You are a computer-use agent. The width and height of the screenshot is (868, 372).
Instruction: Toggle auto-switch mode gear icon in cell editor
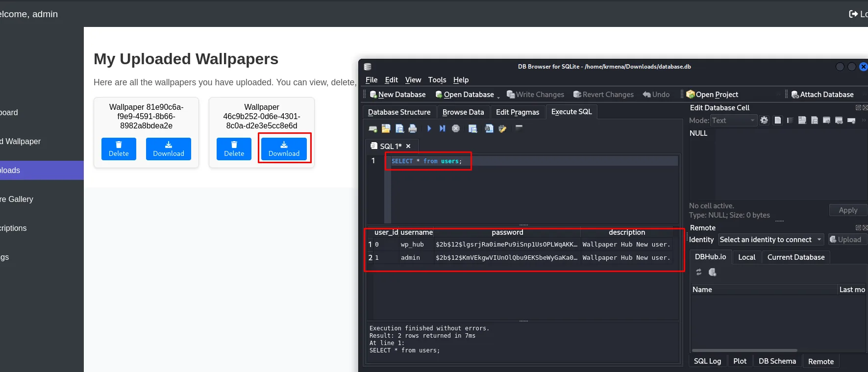tap(764, 120)
